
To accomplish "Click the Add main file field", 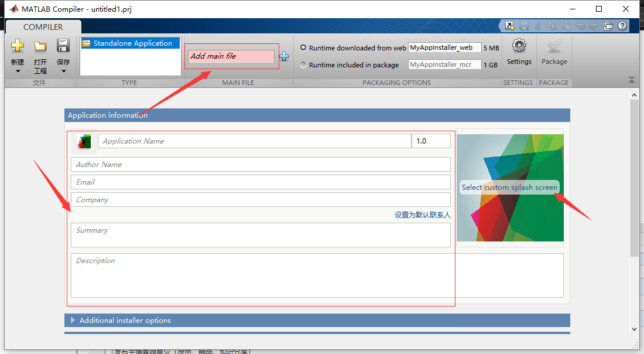I will coord(231,56).
